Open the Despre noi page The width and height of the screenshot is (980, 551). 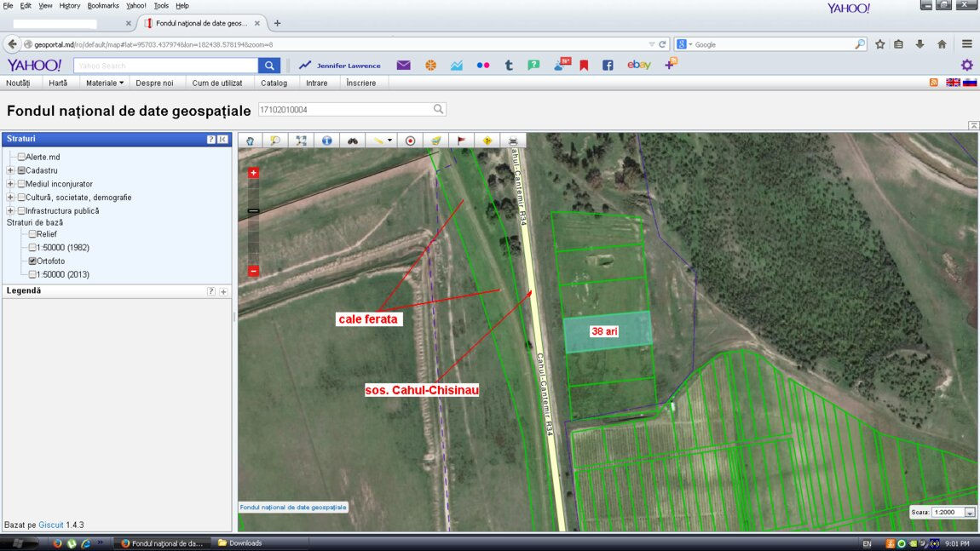[154, 83]
